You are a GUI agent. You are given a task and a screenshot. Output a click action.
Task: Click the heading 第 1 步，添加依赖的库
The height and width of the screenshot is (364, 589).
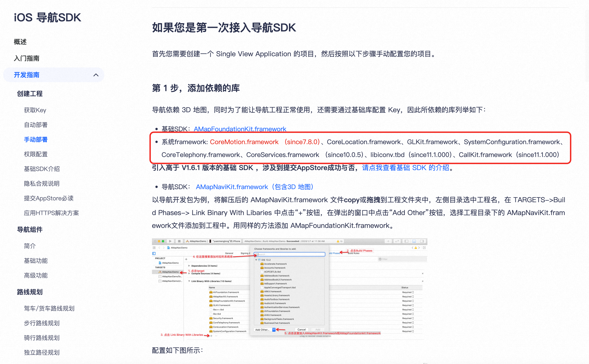[196, 88]
